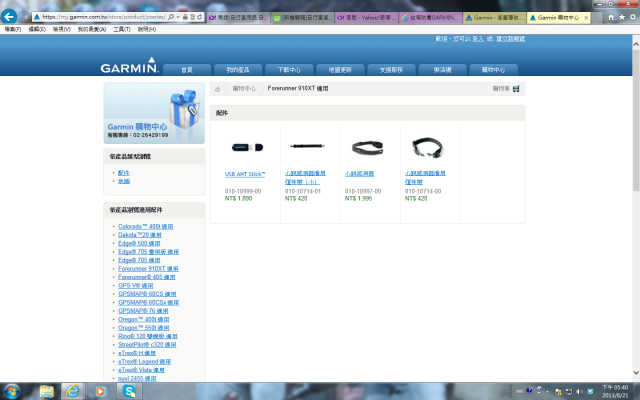Open the 我的最愛(A) menu
The width and height of the screenshot is (640, 400).
coord(92,29)
